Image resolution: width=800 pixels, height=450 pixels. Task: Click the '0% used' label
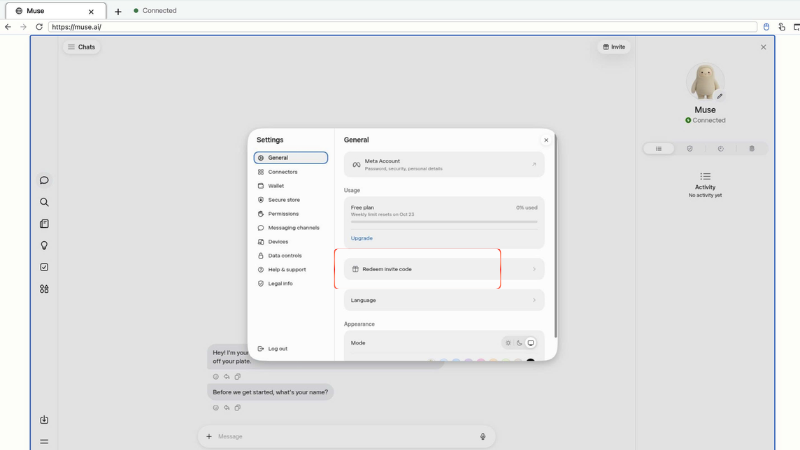(527, 208)
